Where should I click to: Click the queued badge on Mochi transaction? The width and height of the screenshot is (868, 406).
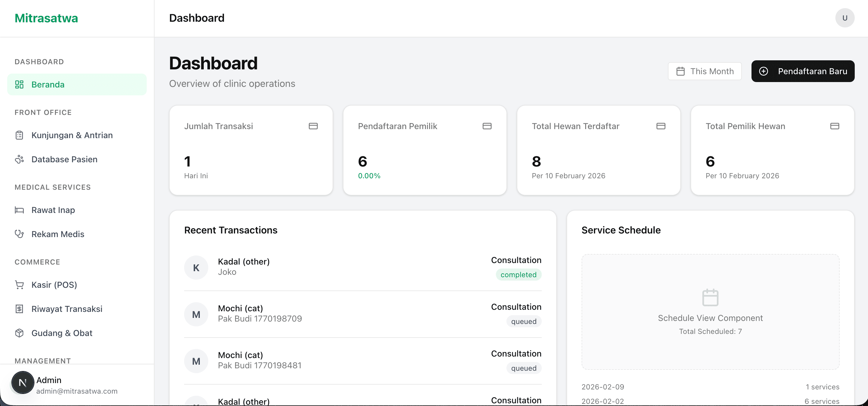pyautogui.click(x=524, y=322)
